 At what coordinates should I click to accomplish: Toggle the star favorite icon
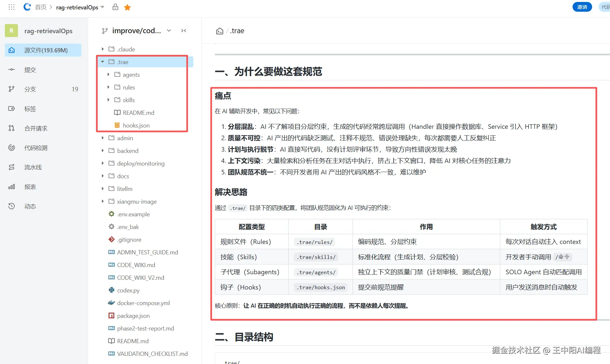[127, 7]
